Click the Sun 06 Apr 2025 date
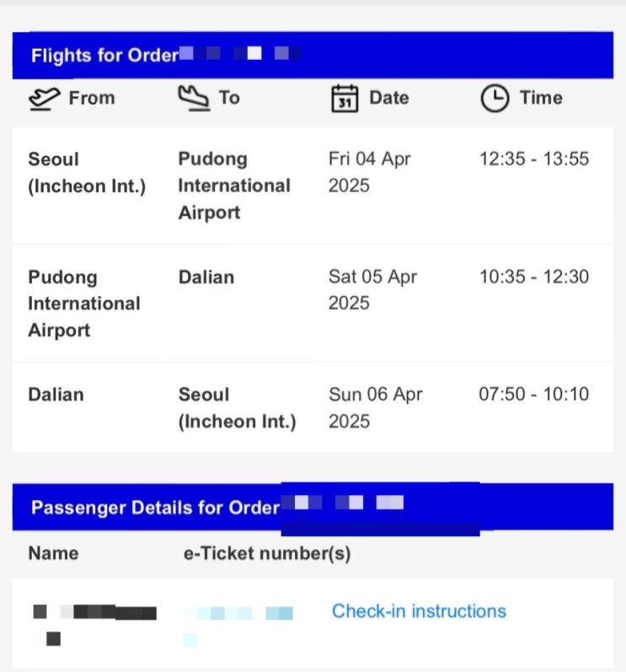This screenshot has width=626, height=672. pos(374,407)
